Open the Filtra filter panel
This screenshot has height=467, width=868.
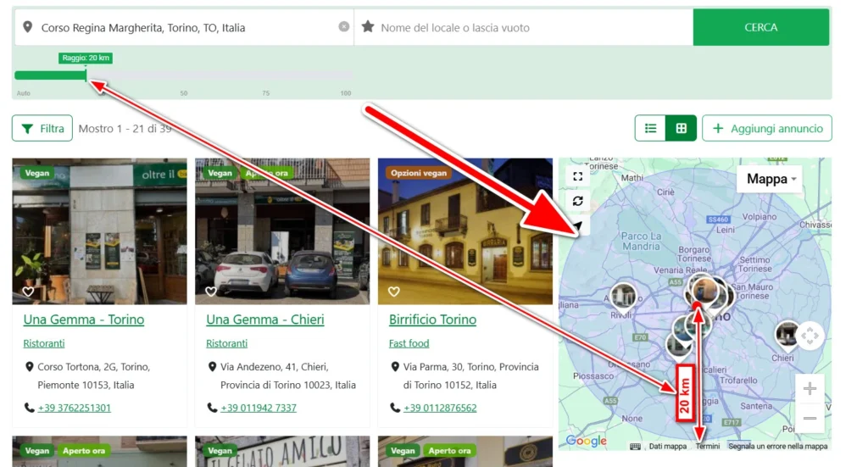click(42, 129)
